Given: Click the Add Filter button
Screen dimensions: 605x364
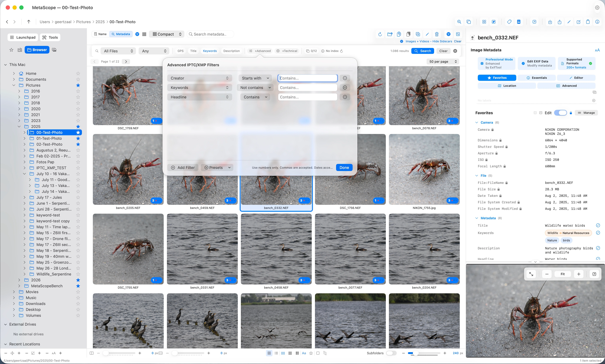Looking at the screenshot, I should 183,167.
